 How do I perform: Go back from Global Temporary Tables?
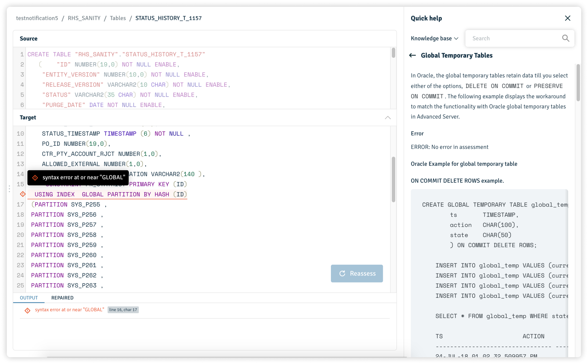(412, 55)
